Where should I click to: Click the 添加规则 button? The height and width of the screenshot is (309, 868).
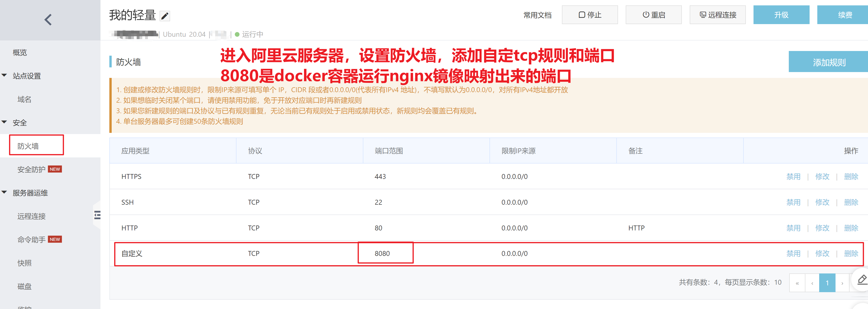click(x=829, y=62)
